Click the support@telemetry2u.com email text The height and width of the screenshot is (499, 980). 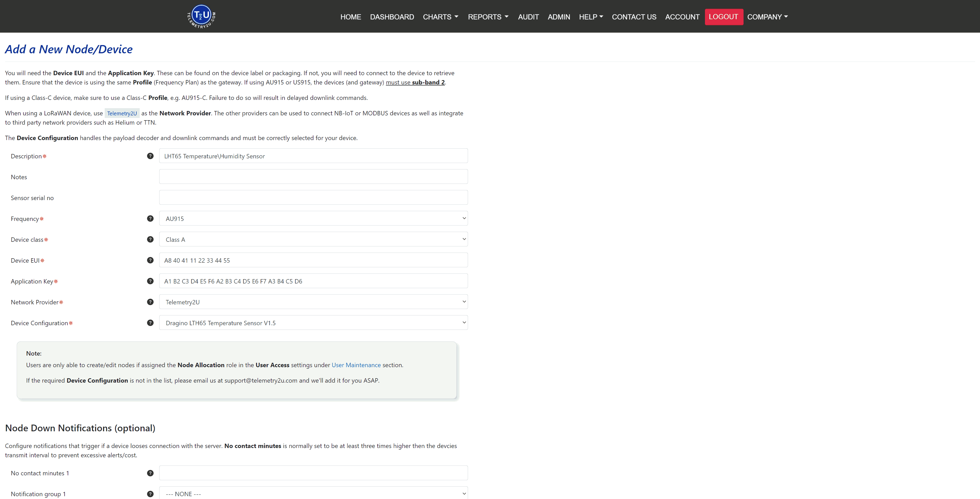click(x=261, y=380)
